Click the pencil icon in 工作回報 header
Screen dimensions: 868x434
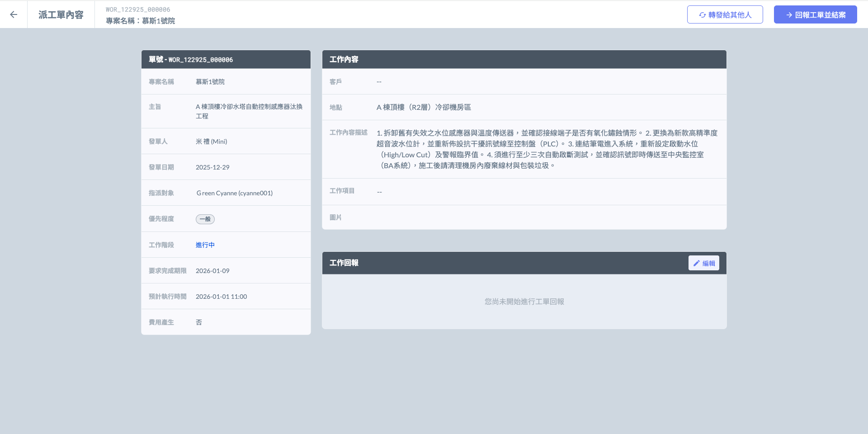click(x=696, y=263)
